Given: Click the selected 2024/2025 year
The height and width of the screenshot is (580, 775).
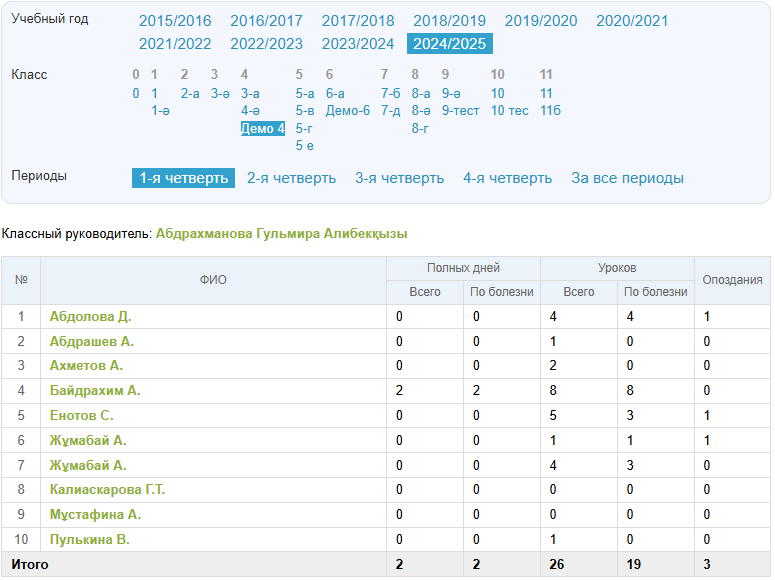Looking at the screenshot, I should coord(449,44).
